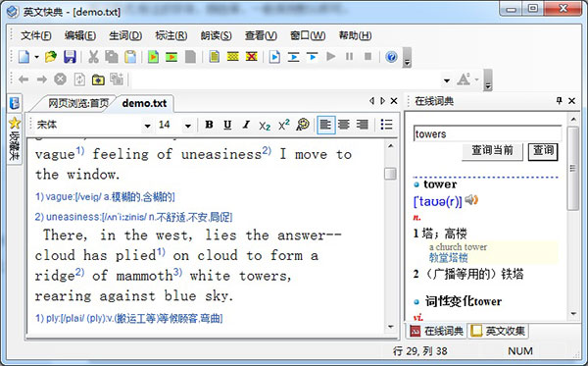588x366 pixels.
Task: Open the font size A icon
Action: tap(464, 79)
